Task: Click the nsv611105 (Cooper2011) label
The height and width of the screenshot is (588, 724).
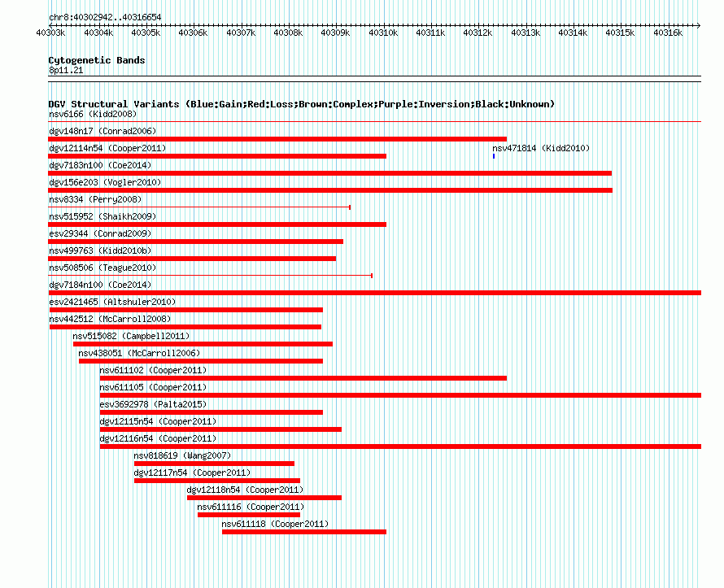Action: click(x=153, y=387)
